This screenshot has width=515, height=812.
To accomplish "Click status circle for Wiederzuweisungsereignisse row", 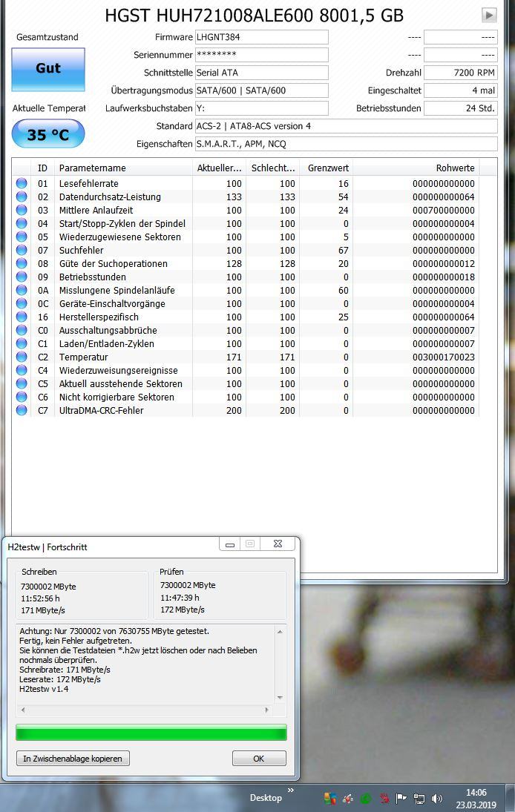I will pyautogui.click(x=22, y=370).
